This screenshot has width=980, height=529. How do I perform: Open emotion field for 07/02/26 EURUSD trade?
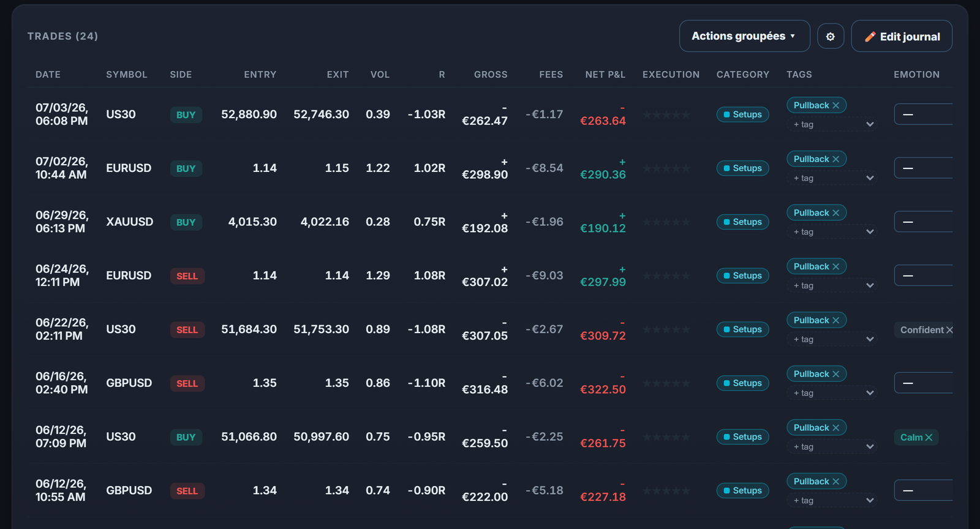923,168
